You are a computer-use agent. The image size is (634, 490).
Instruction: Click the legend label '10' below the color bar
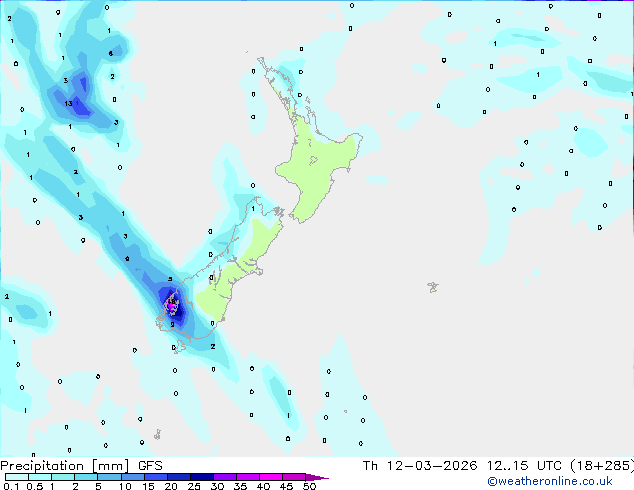[x=125, y=486]
